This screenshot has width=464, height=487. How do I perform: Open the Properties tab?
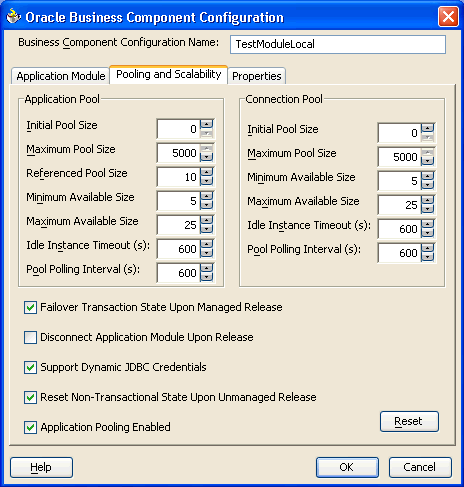(x=257, y=76)
